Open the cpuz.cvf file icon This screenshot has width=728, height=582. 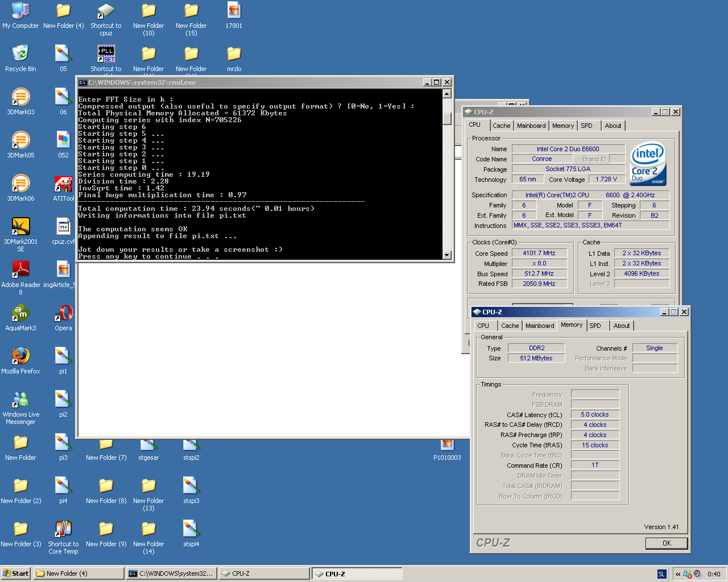[x=63, y=231]
